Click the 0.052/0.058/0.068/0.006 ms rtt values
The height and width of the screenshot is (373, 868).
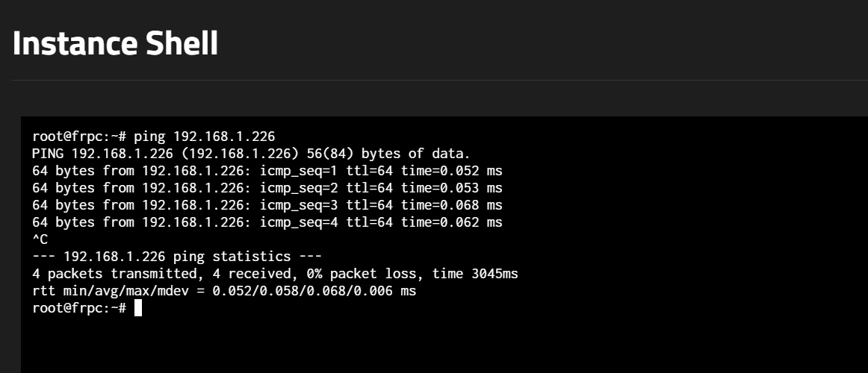click(x=314, y=291)
